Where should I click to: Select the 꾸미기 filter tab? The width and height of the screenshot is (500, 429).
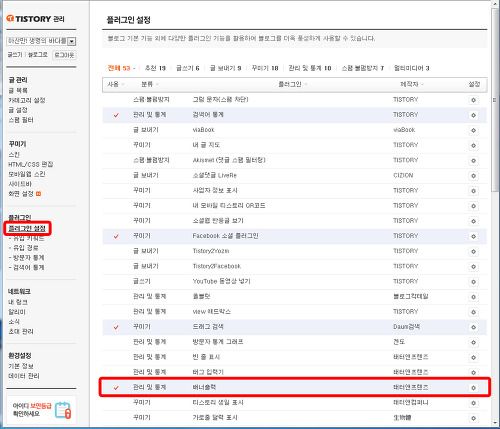click(x=265, y=68)
